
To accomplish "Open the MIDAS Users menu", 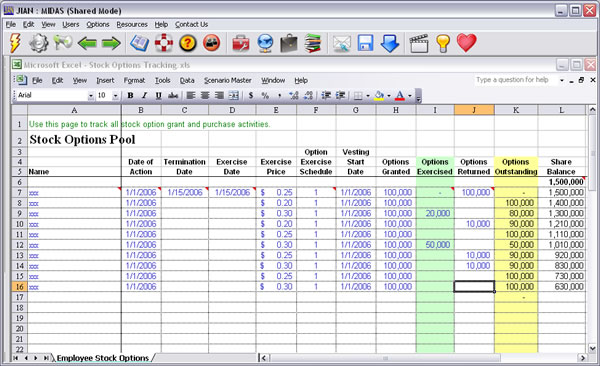I will coord(70,25).
